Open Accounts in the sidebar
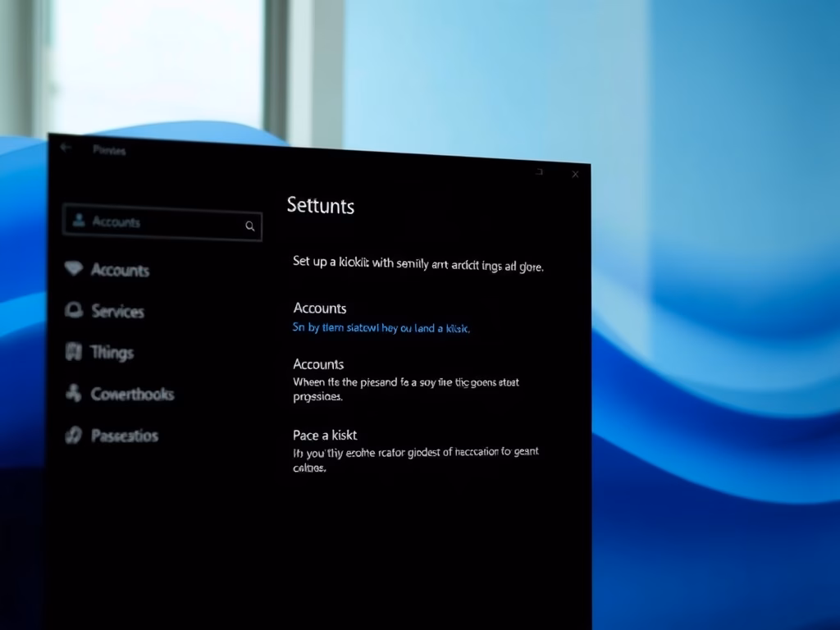The height and width of the screenshot is (630, 840). (120, 270)
